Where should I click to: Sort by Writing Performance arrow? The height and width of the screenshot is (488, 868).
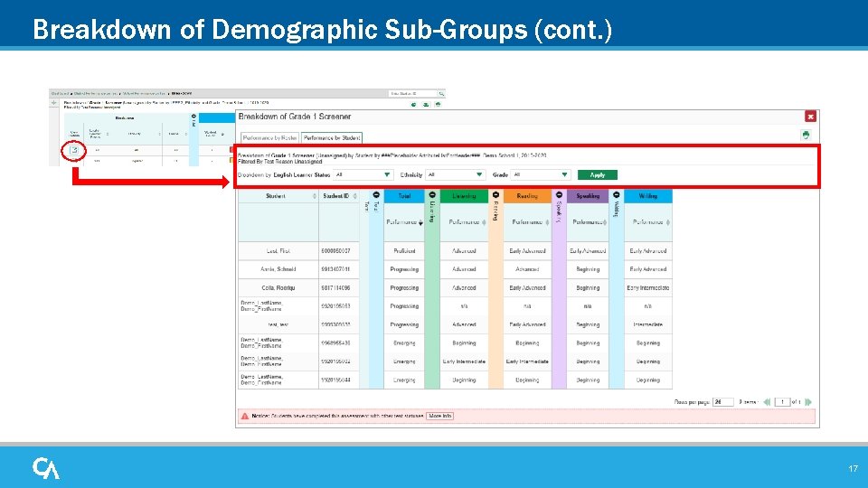click(x=668, y=222)
